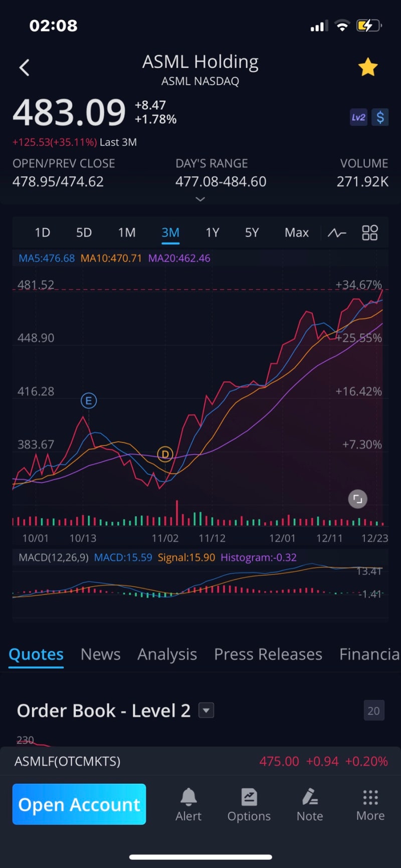The width and height of the screenshot is (401, 868).
Task: Expand chart to full screen
Action: [x=357, y=499]
